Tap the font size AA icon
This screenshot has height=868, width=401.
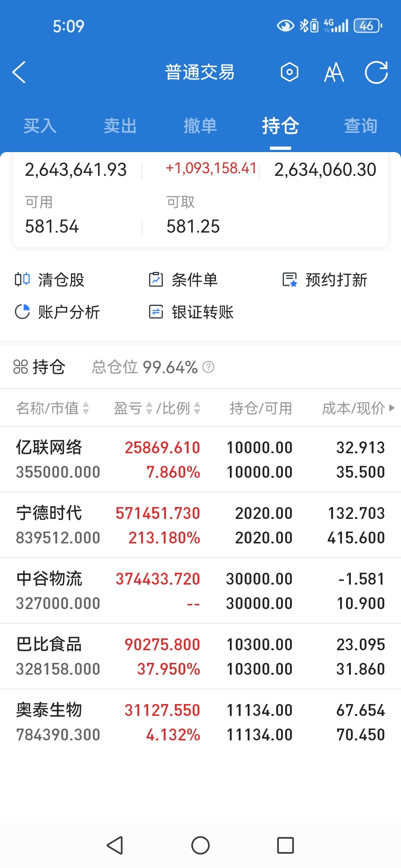334,72
